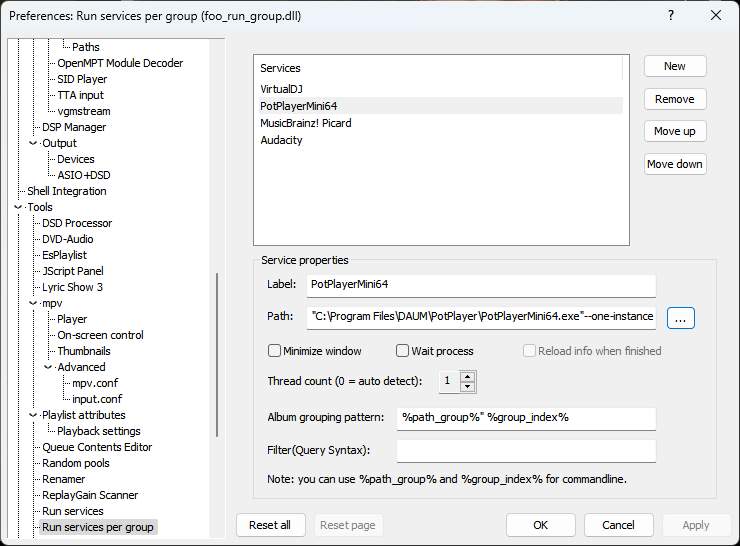Open DVD-Audio preferences page
The height and width of the screenshot is (546, 740).
pos(67,239)
